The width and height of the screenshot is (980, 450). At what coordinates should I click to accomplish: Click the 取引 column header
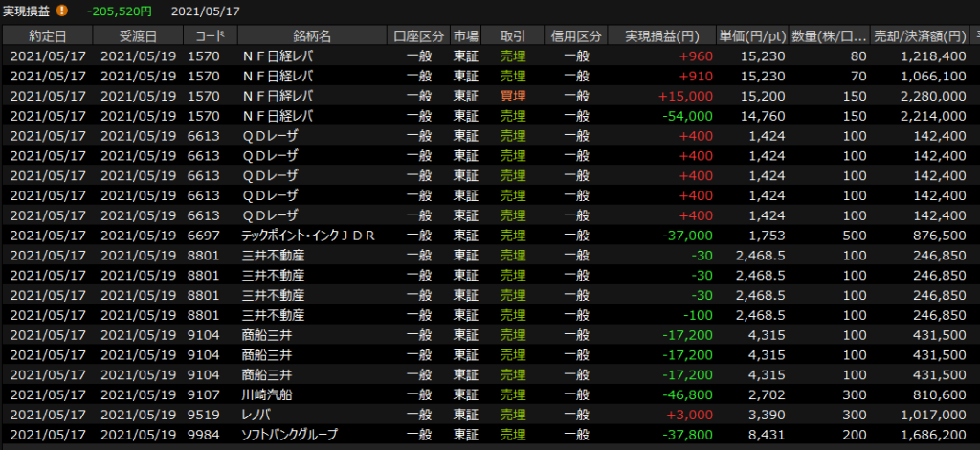pyautogui.click(x=513, y=36)
